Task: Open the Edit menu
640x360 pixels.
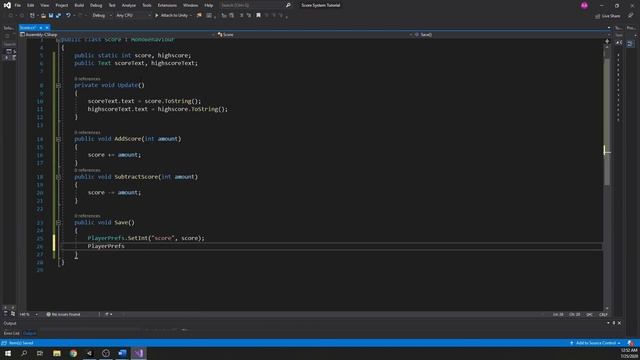Action: 31,5
